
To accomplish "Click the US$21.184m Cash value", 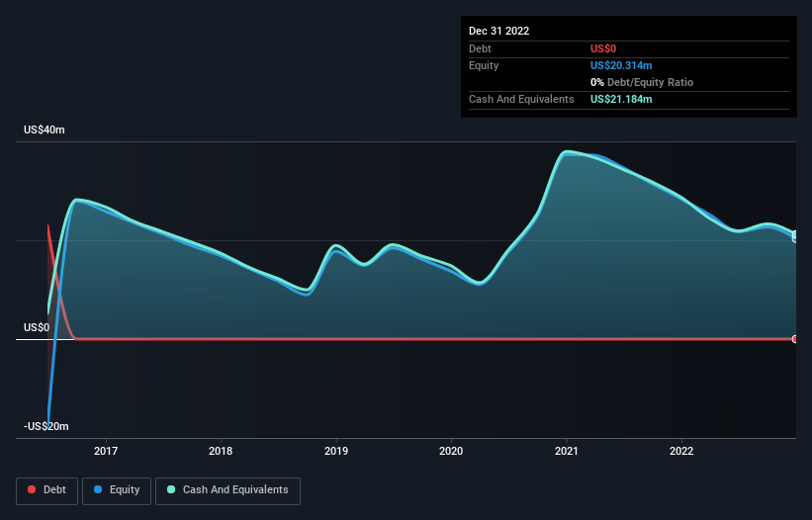I will (x=621, y=99).
